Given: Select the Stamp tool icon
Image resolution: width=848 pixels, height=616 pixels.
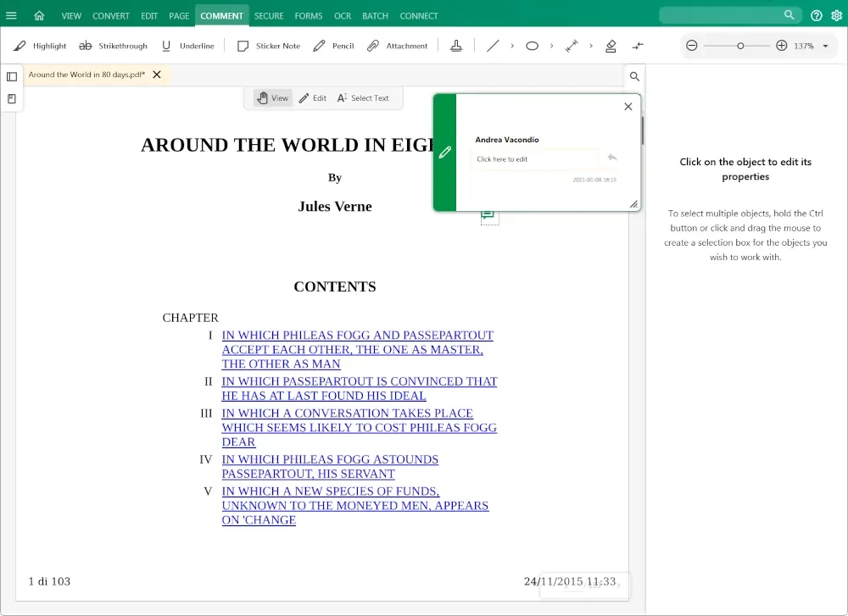Looking at the screenshot, I should click(456, 46).
